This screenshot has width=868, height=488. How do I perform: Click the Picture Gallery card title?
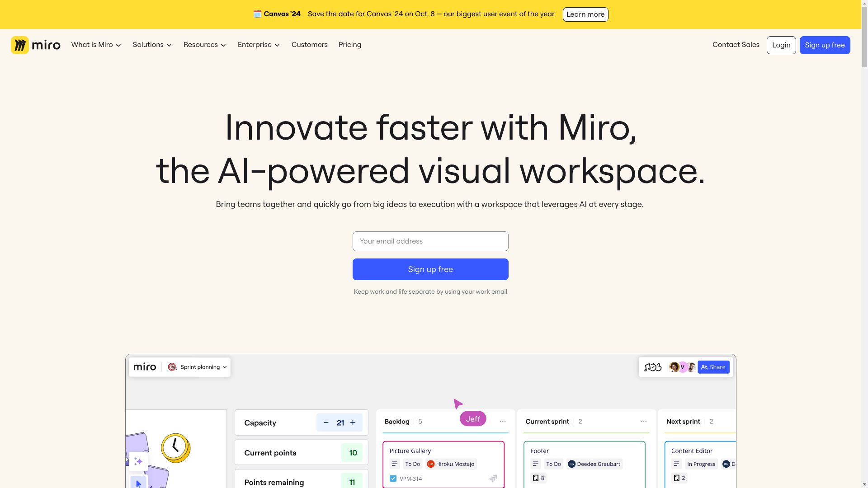[x=410, y=451]
